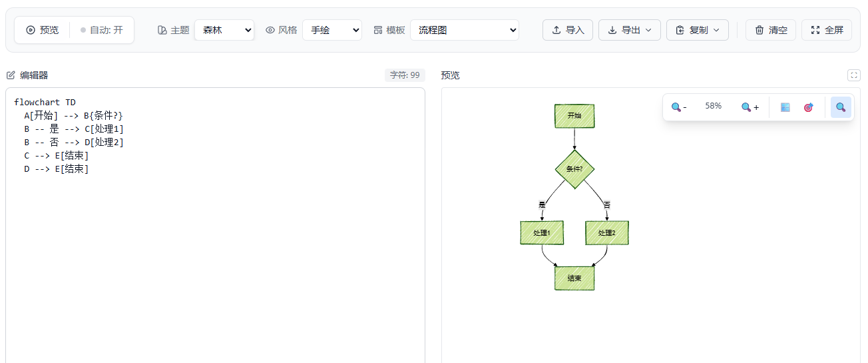Click code line B -- 是 --> C[处理1]

(x=74, y=129)
